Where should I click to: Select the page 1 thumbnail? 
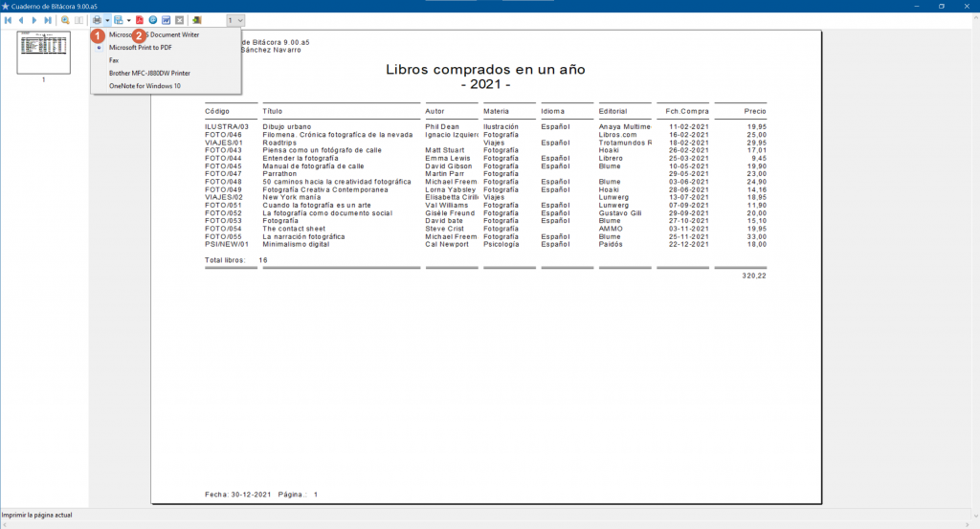43,51
